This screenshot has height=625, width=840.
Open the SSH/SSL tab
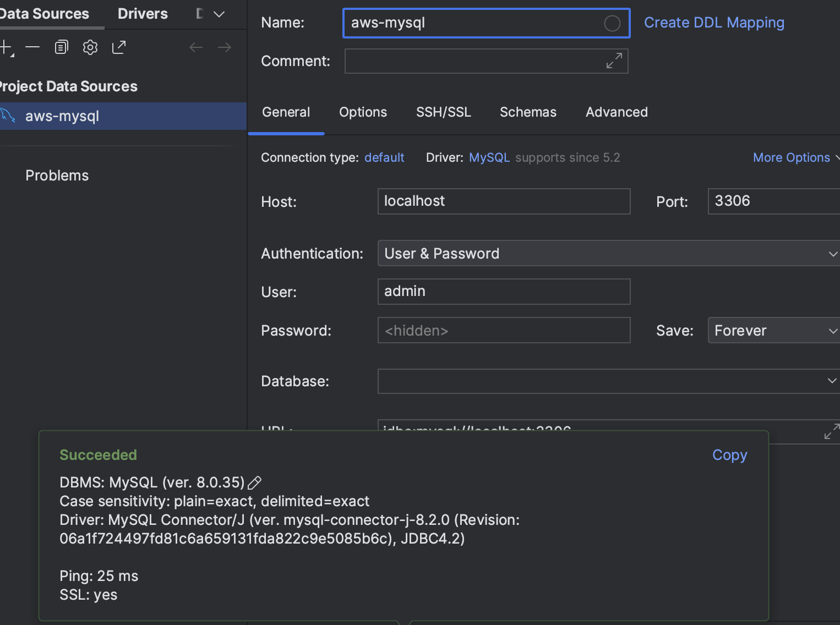pyautogui.click(x=444, y=112)
